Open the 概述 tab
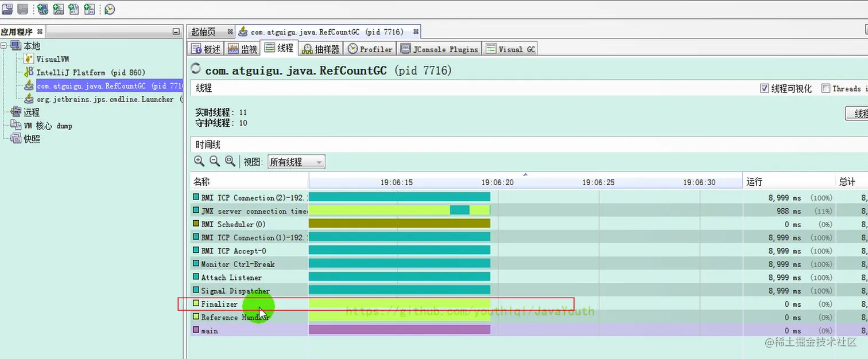Image resolution: width=868 pixels, height=359 pixels. tap(206, 49)
